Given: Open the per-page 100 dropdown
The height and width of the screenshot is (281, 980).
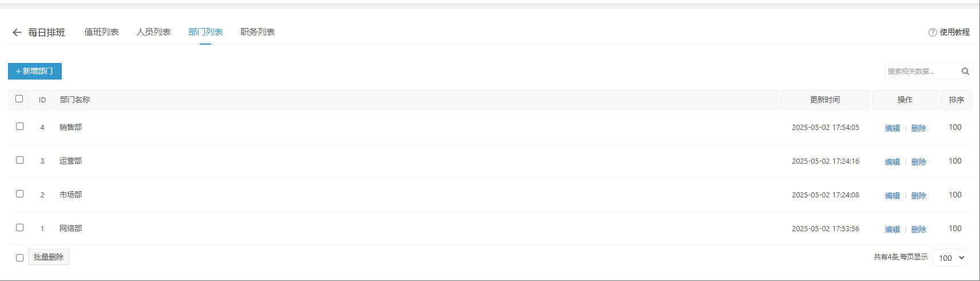Looking at the screenshot, I should click(x=950, y=258).
